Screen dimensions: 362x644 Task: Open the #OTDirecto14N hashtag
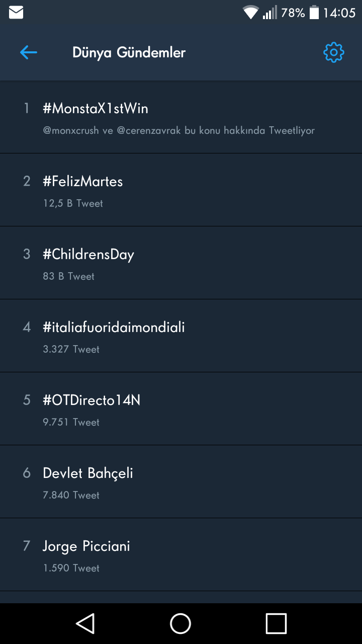(x=92, y=400)
